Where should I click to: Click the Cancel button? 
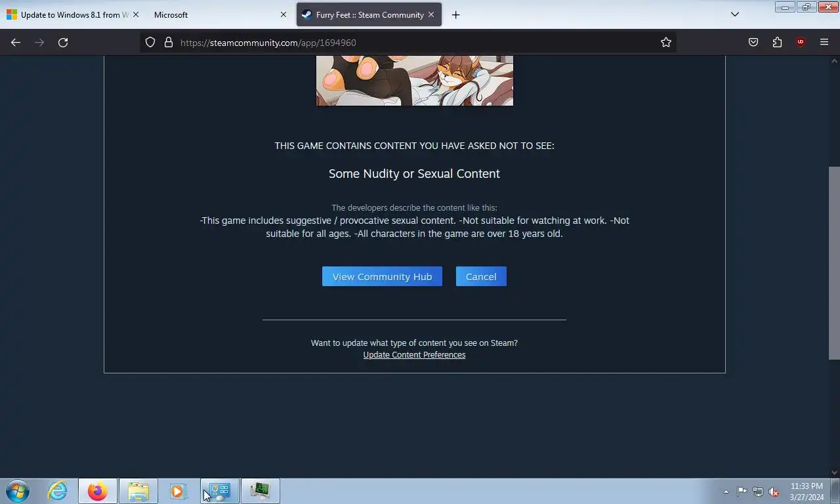pyautogui.click(x=481, y=276)
